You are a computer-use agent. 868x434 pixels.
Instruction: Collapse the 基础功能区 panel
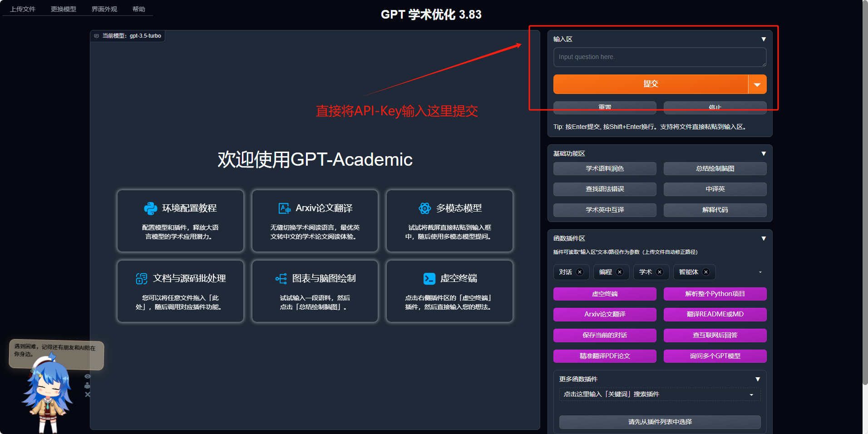(764, 153)
